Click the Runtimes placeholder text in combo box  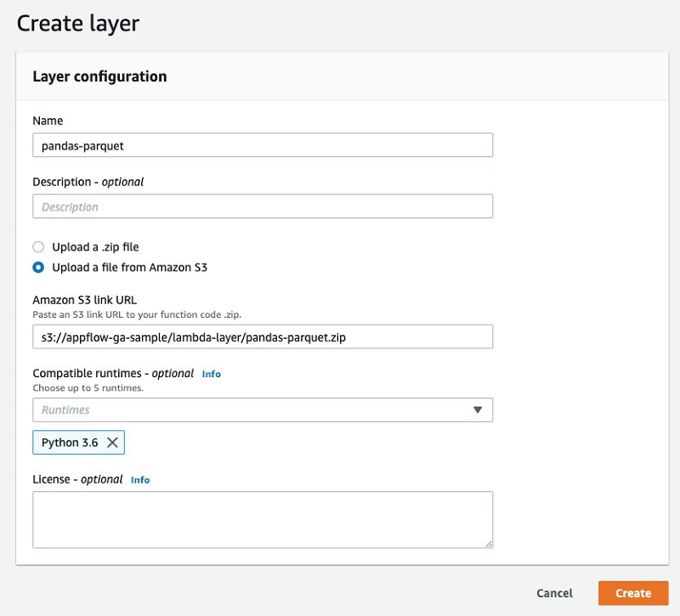pyautogui.click(x=66, y=410)
